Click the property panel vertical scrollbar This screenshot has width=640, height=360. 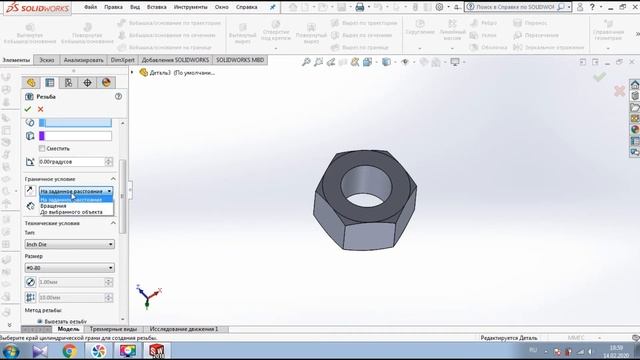pyautogui.click(x=122, y=196)
